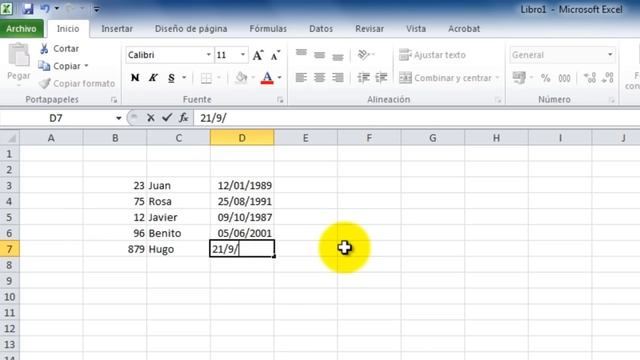Open the Acrobat tab
This screenshot has height=360, width=640.
464,29
